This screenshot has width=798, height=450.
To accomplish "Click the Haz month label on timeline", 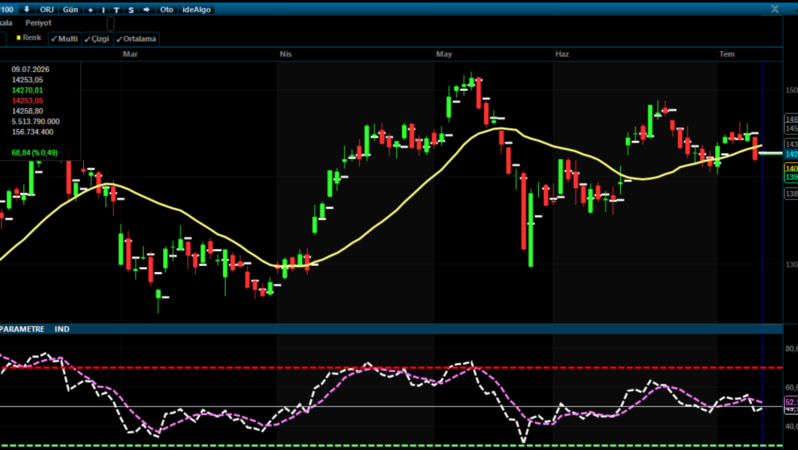I will (x=562, y=54).
